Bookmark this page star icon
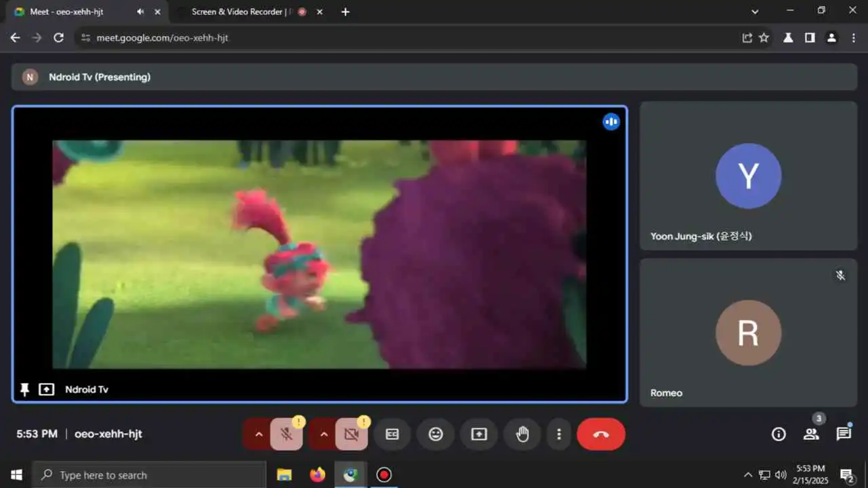Viewport: 868px width, 488px height. 764,38
